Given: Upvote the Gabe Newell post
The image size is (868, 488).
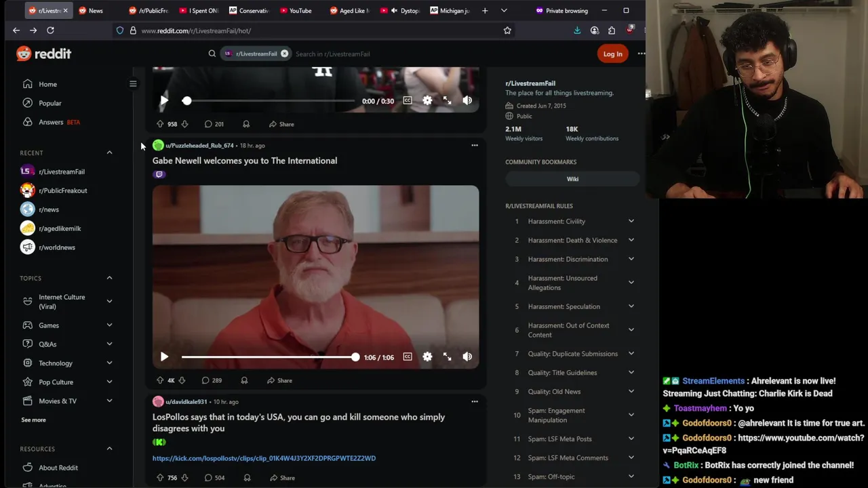Looking at the screenshot, I should coord(160,380).
